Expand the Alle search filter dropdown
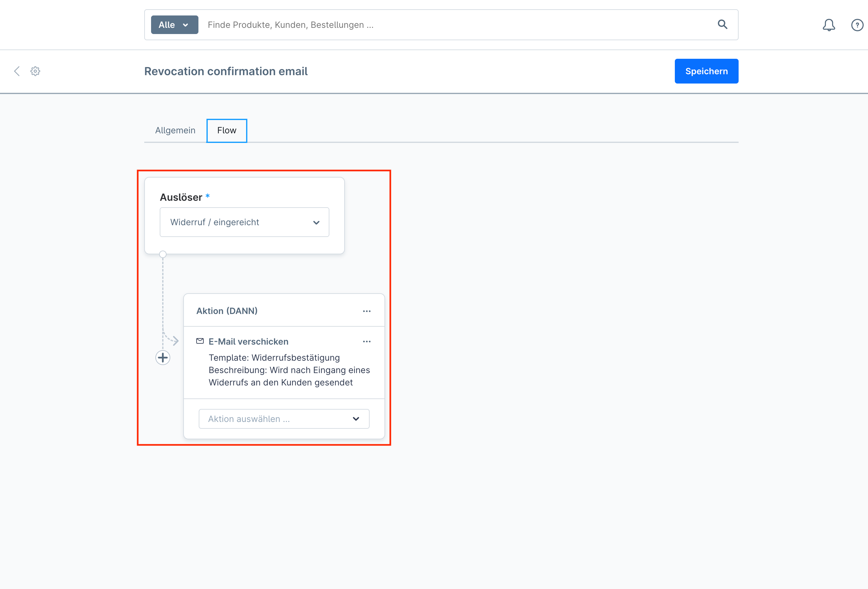The width and height of the screenshot is (868, 589). (174, 25)
